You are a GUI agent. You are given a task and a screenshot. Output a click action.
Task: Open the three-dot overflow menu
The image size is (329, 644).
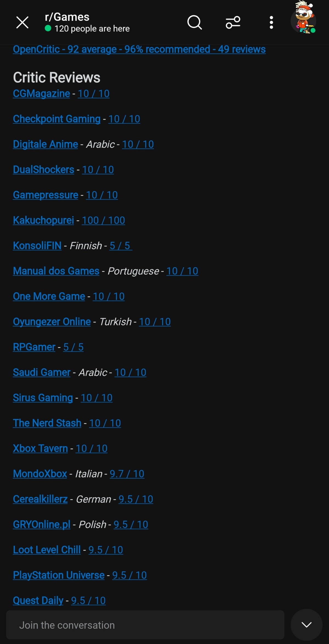pos(271,22)
